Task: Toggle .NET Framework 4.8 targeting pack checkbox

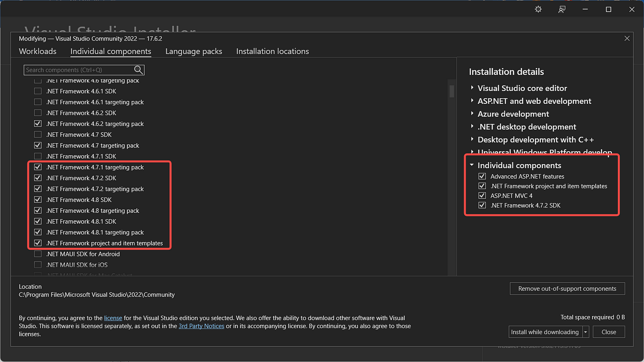Action: [x=38, y=210]
